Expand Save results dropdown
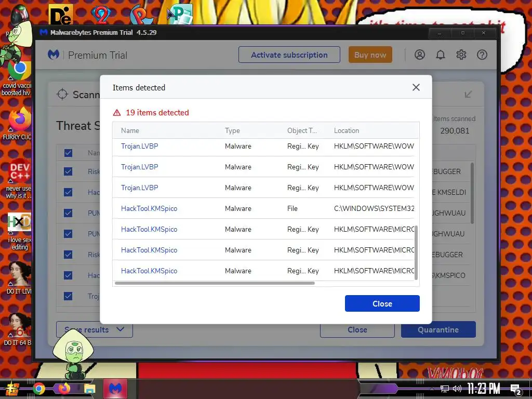The height and width of the screenshot is (399, 532). (95, 329)
